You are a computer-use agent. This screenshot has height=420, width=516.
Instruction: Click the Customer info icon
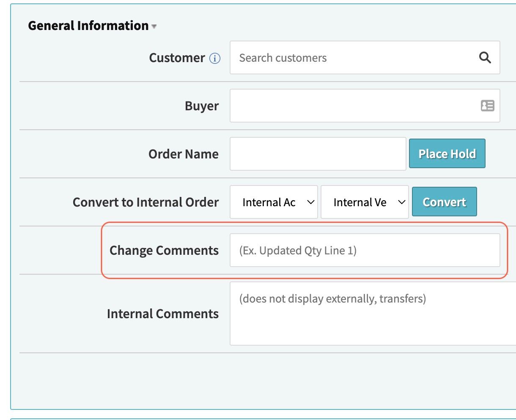coord(215,58)
